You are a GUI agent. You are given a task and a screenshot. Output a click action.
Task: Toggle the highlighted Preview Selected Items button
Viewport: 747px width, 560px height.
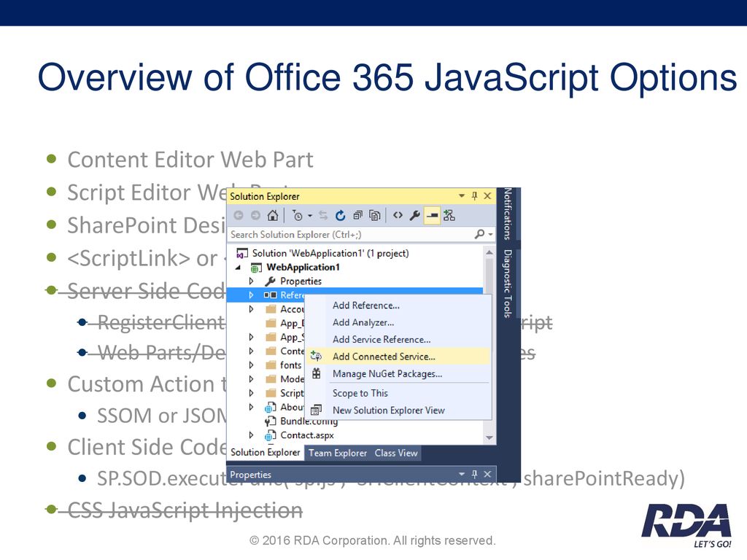(432, 216)
